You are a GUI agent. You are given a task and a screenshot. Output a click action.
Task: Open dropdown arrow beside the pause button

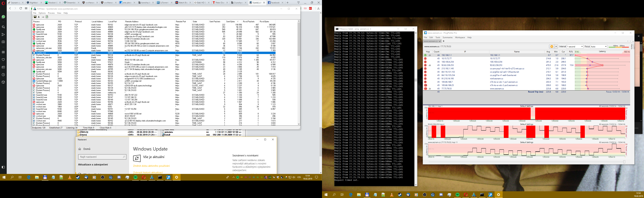(556, 47)
